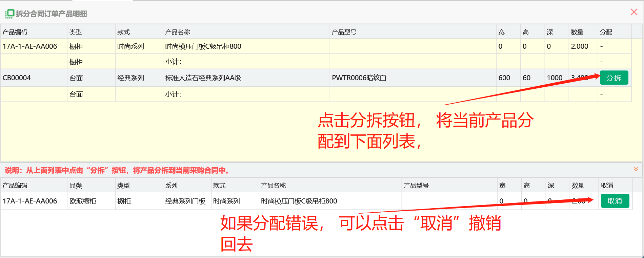Viewport: 644px width, 258px height.
Task: Click 产品型号 column header in upper table
Action: (344, 32)
